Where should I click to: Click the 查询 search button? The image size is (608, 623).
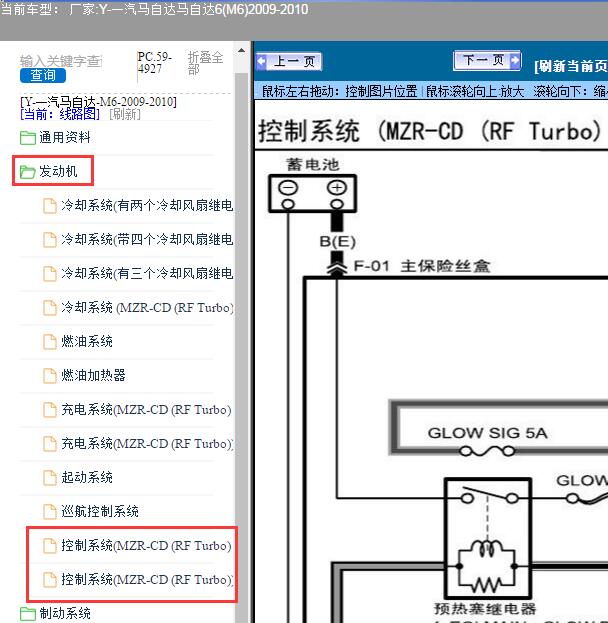(x=43, y=75)
